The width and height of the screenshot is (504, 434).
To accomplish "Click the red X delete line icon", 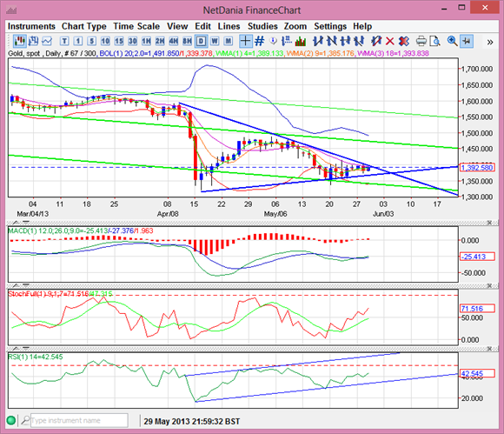I will (390, 41).
